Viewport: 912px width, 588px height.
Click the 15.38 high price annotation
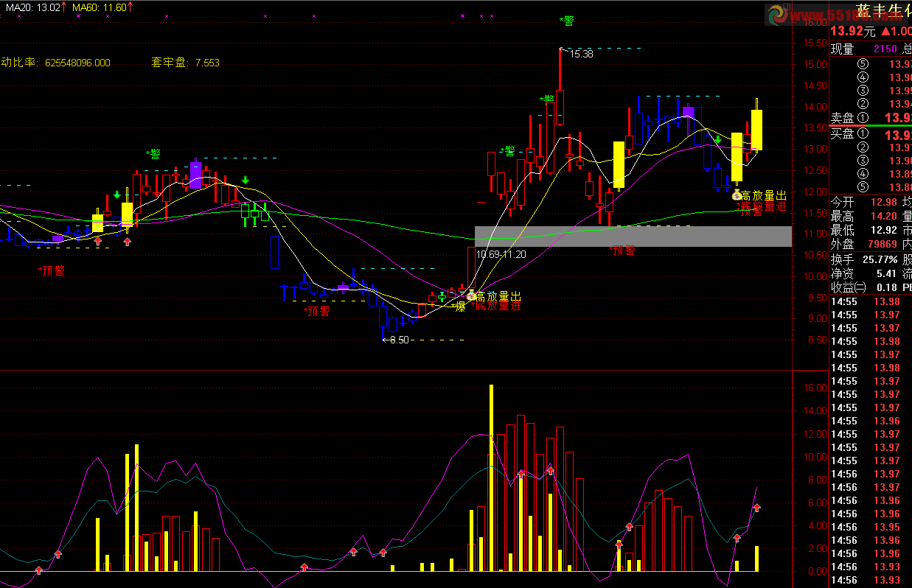coord(581,54)
